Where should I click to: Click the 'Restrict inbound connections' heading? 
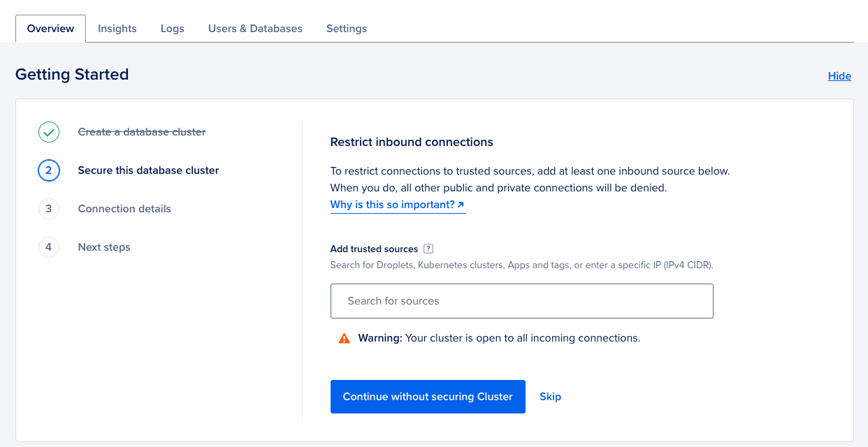click(412, 142)
